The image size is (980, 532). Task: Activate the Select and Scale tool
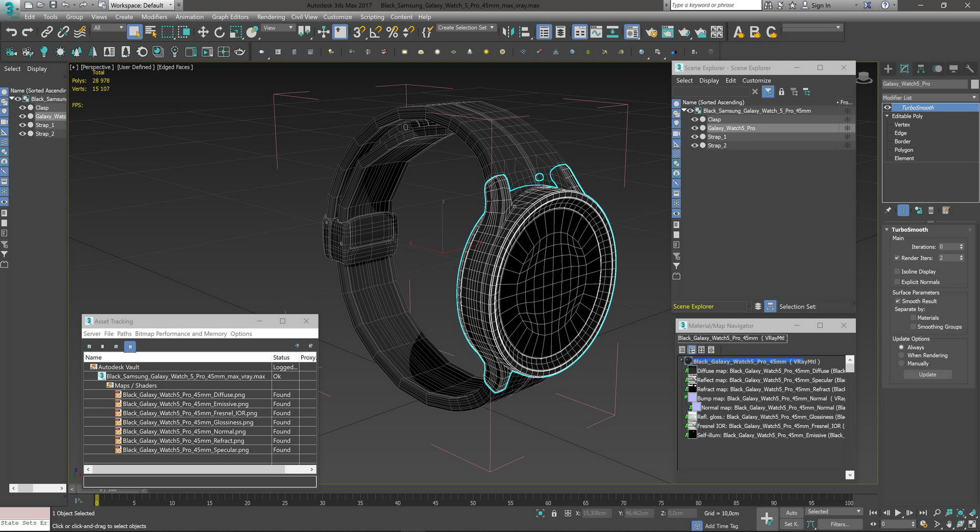tap(236, 32)
